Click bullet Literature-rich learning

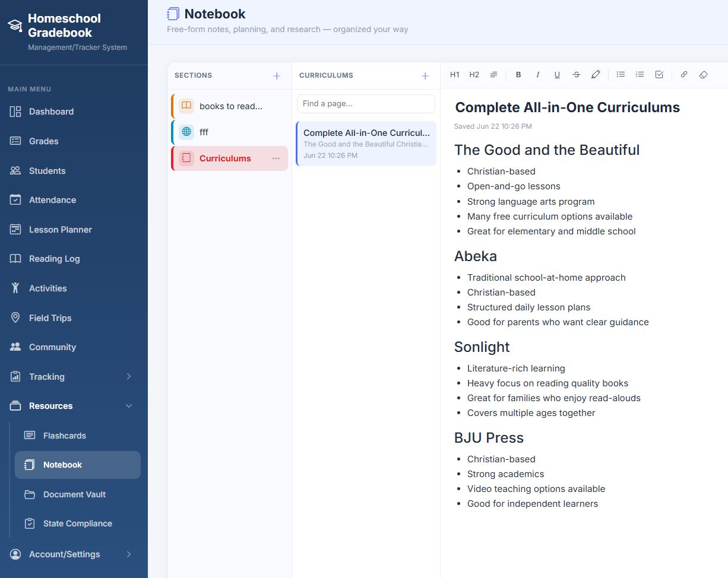[516, 369]
